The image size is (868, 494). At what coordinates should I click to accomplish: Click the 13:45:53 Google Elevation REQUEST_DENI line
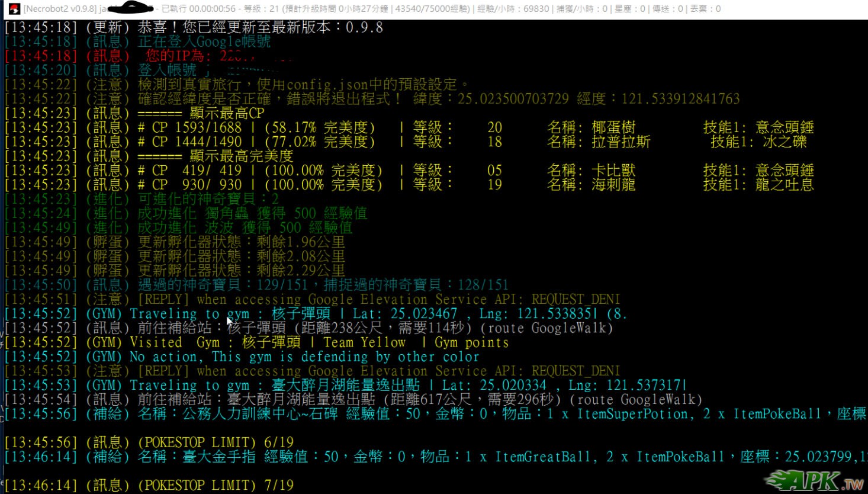coord(312,370)
